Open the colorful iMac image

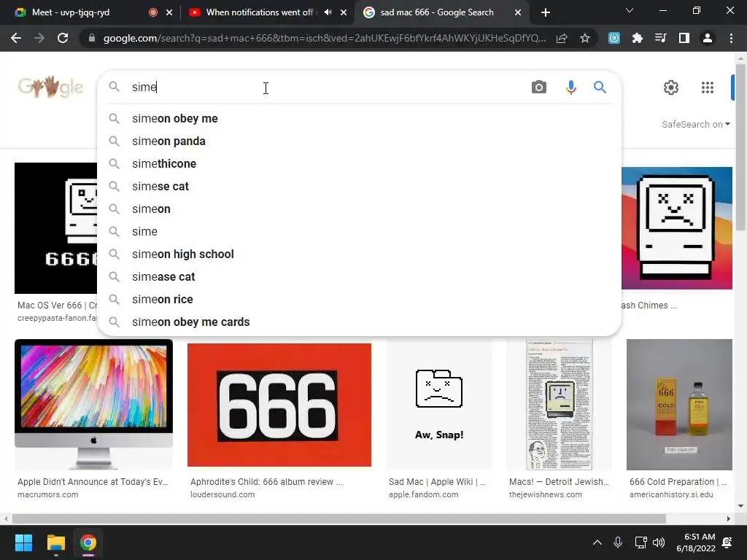tap(93, 404)
